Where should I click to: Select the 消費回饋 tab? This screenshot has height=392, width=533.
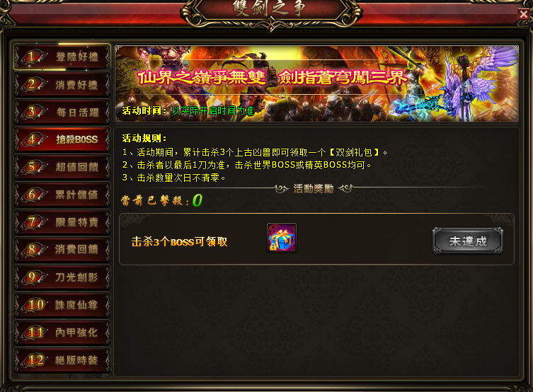point(62,250)
